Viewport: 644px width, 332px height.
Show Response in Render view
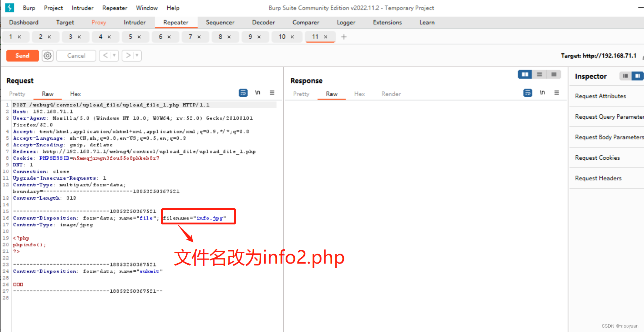pyautogui.click(x=391, y=94)
